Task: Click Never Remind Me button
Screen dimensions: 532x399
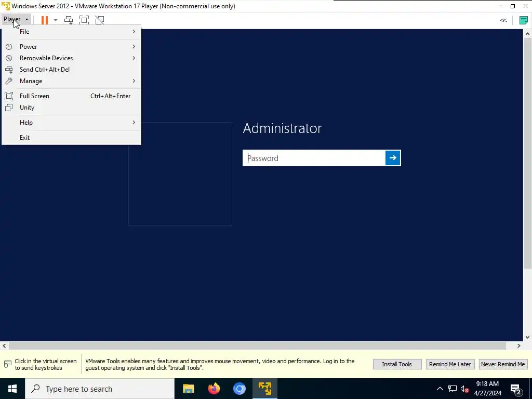Action: pyautogui.click(x=503, y=364)
